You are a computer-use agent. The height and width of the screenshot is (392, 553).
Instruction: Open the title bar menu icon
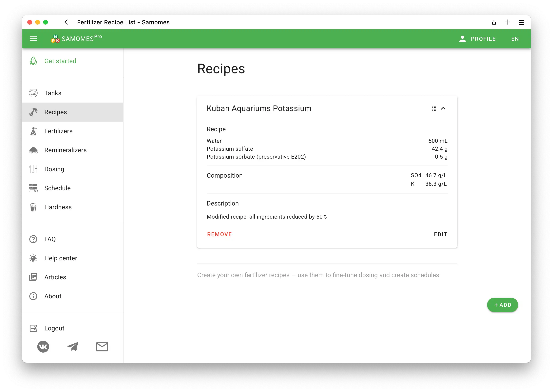521,22
